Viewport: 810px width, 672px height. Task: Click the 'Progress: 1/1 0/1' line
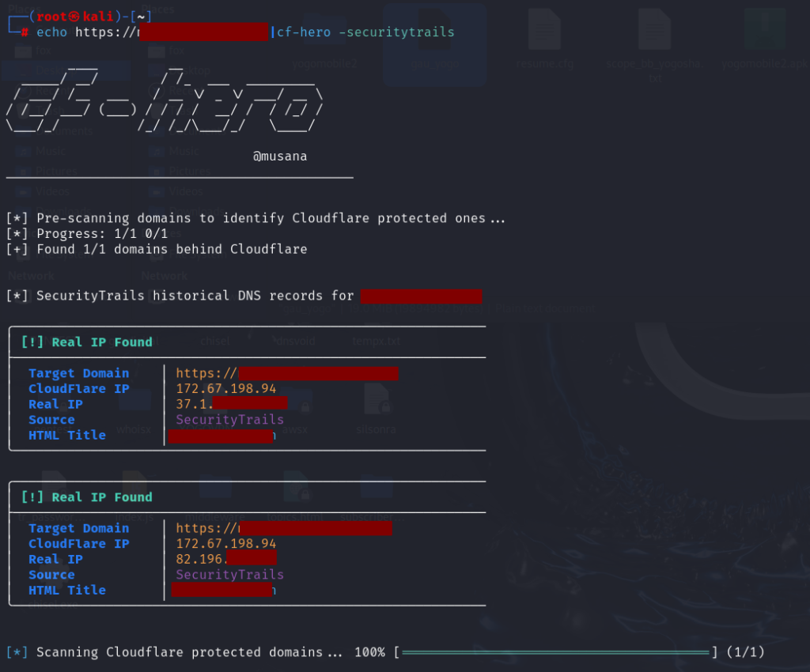pyautogui.click(x=87, y=234)
